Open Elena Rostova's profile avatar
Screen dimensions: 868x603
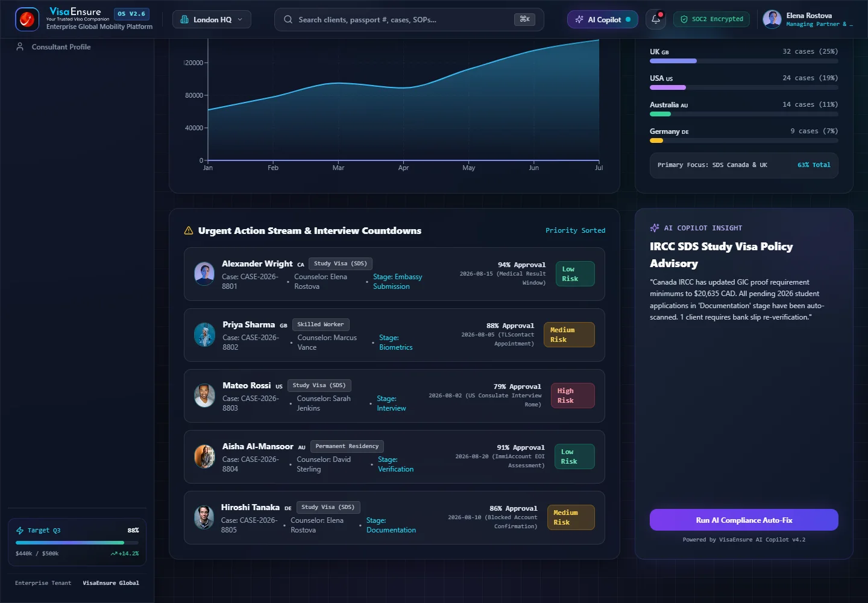point(772,19)
